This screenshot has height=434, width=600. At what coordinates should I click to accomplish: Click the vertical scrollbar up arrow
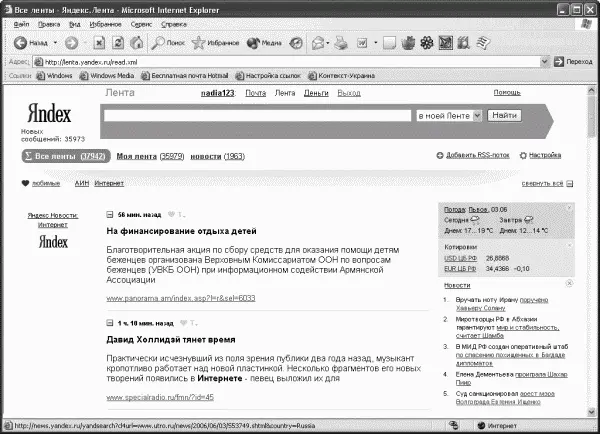(x=591, y=91)
